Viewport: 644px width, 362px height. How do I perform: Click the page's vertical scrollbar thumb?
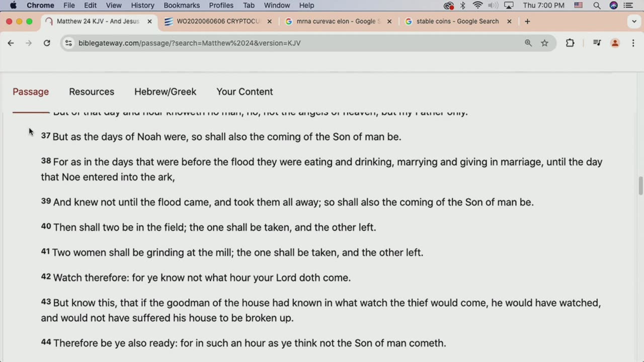coord(640,186)
